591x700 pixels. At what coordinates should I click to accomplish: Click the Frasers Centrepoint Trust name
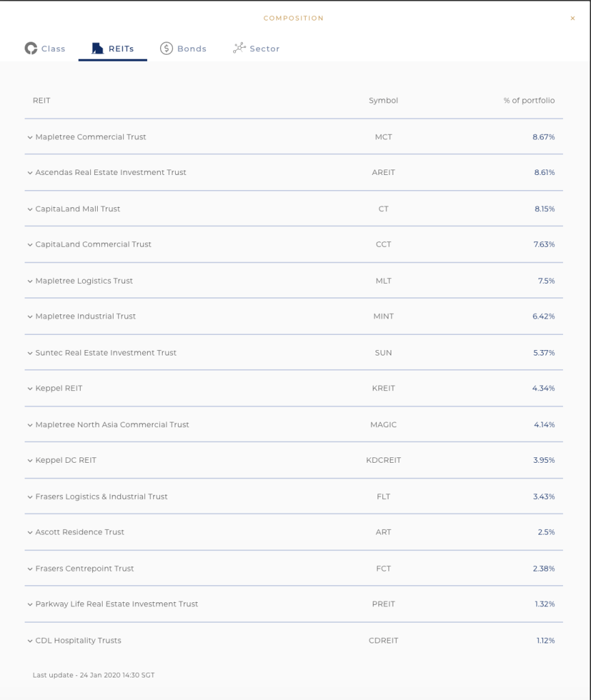click(85, 569)
